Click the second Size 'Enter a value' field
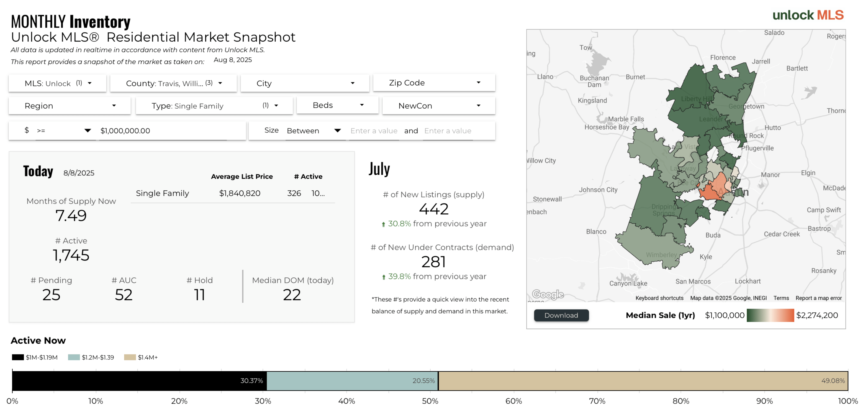 tap(448, 131)
